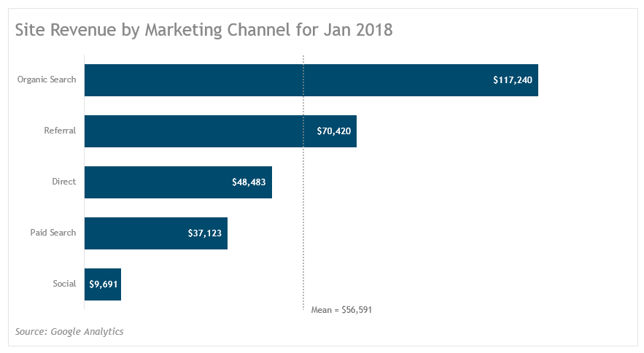Image resolution: width=644 pixels, height=353 pixels.
Task: Click the $48,483 value label
Action: pyautogui.click(x=249, y=182)
